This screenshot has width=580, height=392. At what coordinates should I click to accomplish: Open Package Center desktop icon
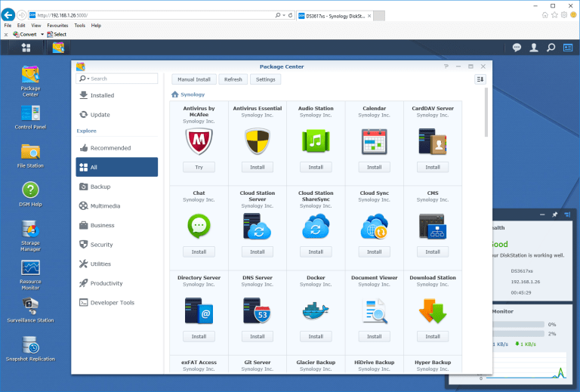pyautogui.click(x=30, y=76)
